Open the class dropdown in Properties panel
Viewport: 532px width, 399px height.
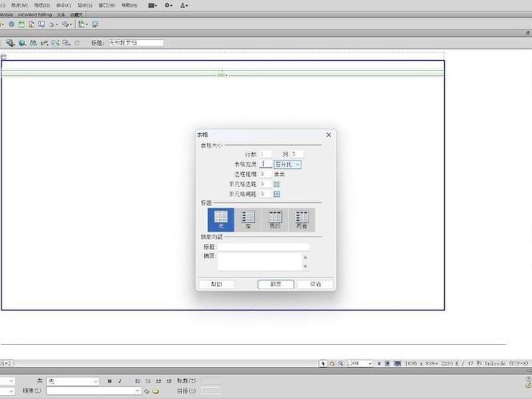72,381
